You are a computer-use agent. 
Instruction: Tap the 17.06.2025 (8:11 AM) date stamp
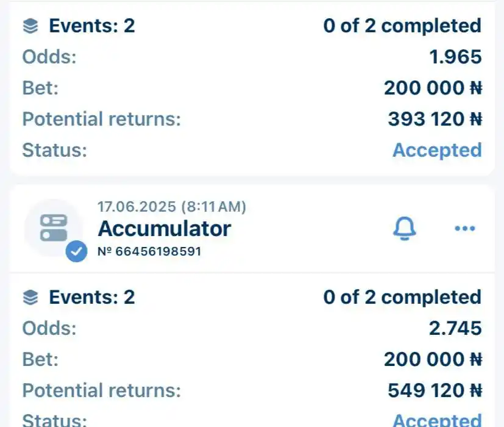coord(172,207)
